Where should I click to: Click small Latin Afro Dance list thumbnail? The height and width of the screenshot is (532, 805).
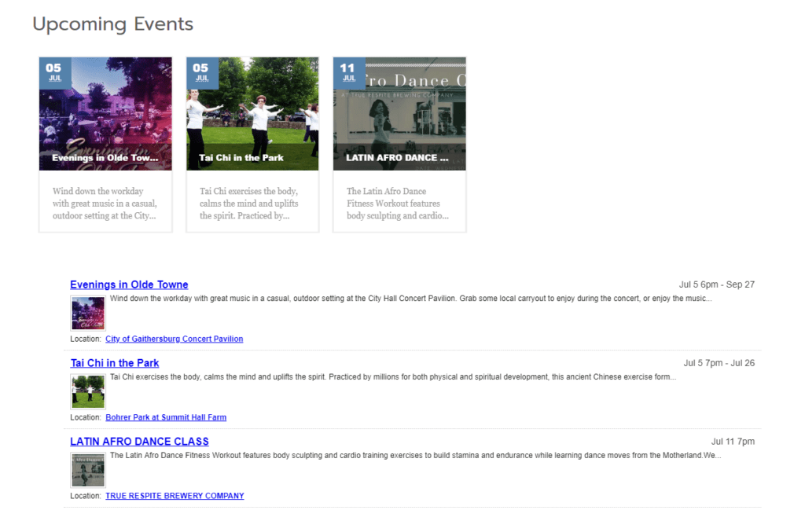tap(88, 470)
